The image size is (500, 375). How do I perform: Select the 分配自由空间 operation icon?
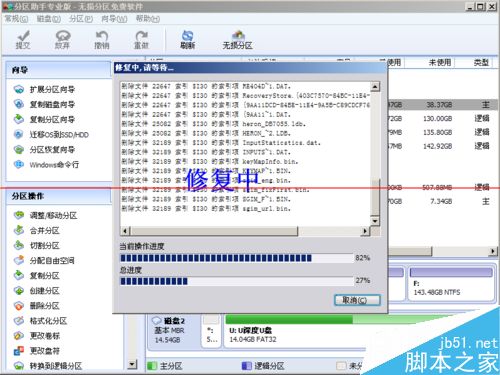[x=19, y=260]
